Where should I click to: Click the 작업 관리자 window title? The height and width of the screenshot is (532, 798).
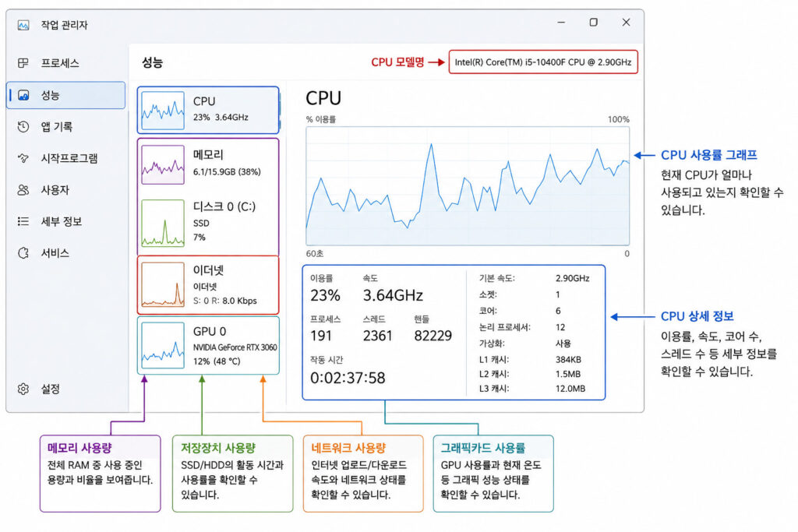pos(64,25)
